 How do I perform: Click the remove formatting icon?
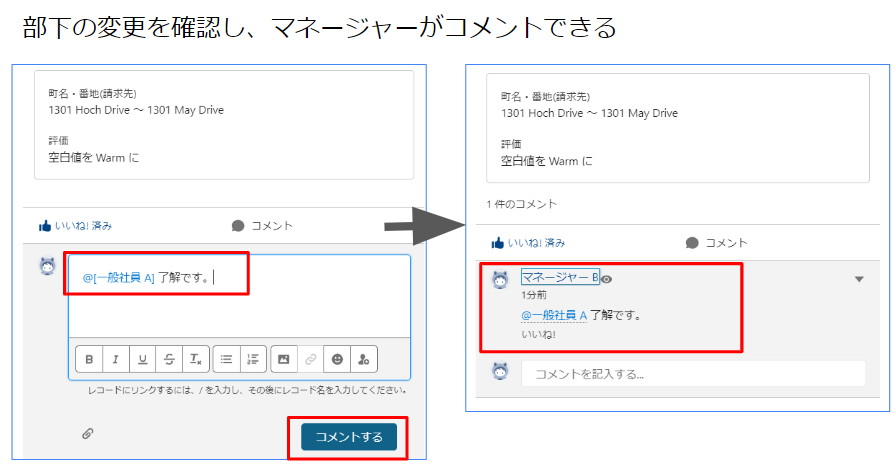(196, 359)
